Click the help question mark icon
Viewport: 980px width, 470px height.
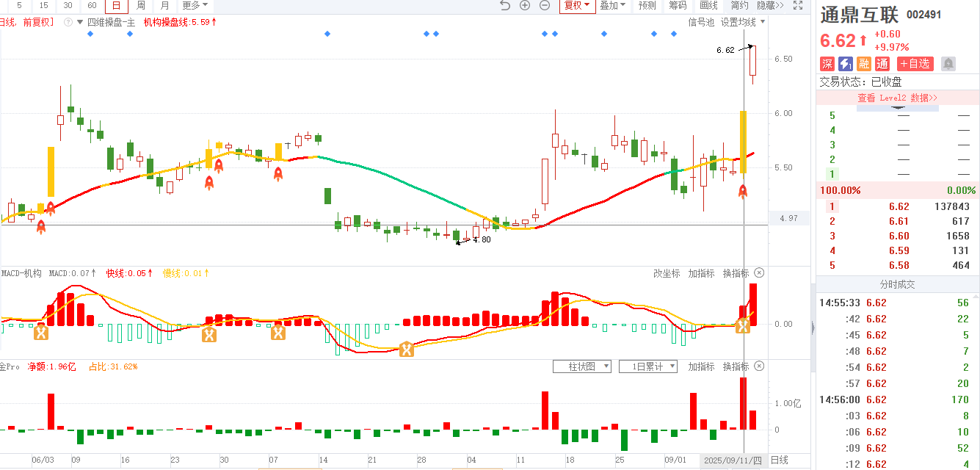coord(68,22)
